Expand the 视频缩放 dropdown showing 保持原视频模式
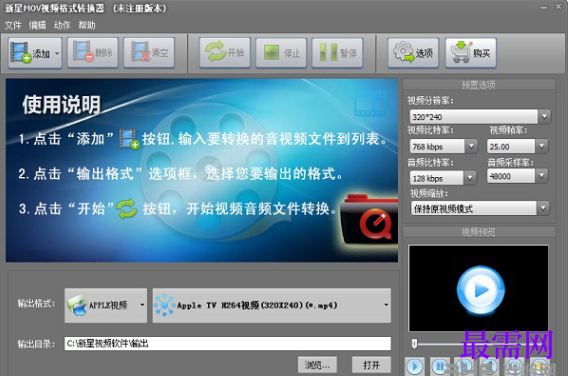 543,208
